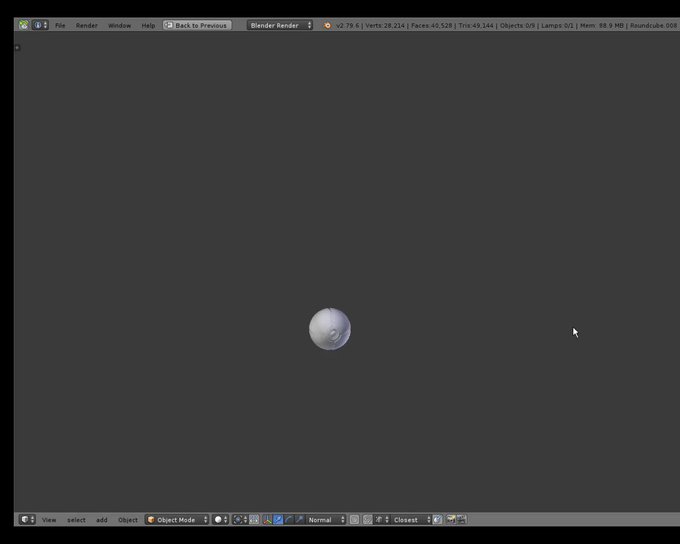Click the OpenGL render image icon

click(x=451, y=520)
